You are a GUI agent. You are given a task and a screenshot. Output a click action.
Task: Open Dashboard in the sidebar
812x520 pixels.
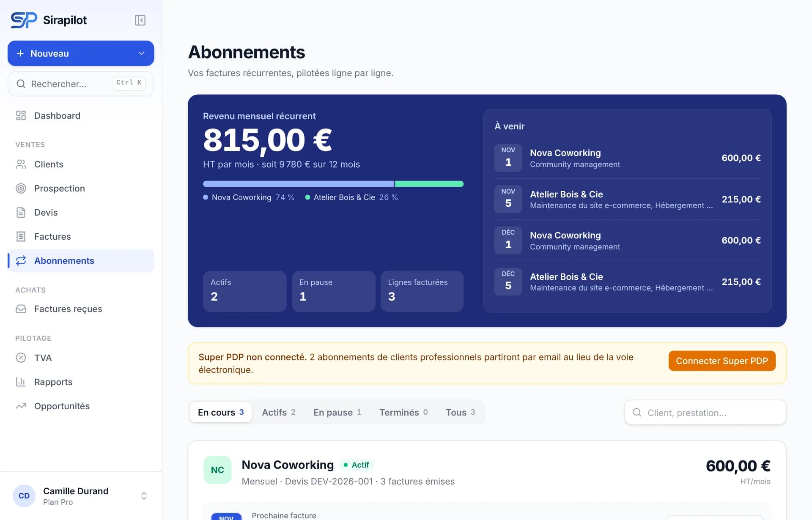pyautogui.click(x=81, y=115)
